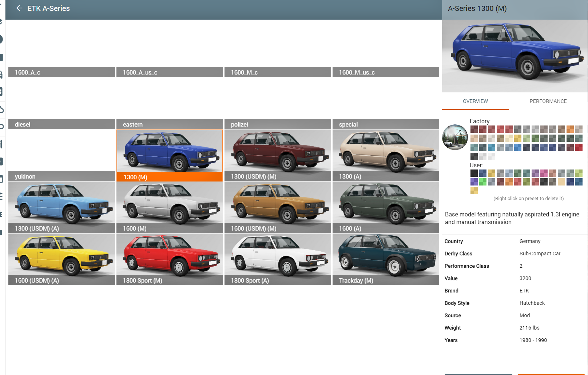
Task: Apply the pink User color swatch
Action: 544,173
